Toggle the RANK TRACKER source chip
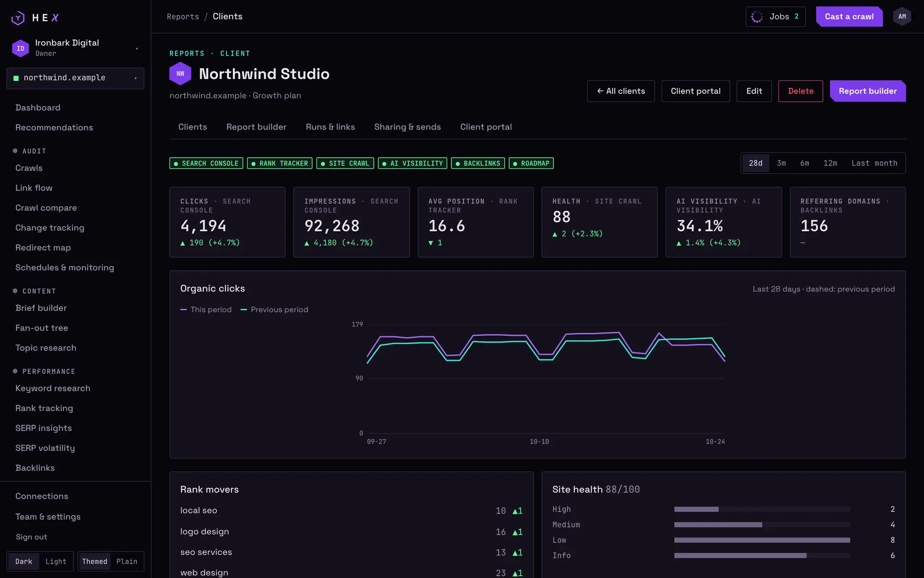924x578 pixels. pos(280,163)
